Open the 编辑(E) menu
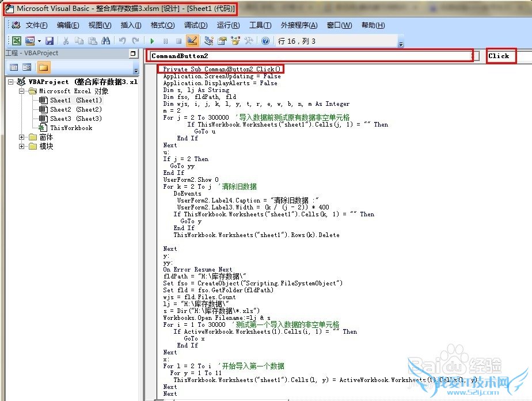This screenshot has height=401, width=532. click(x=68, y=25)
